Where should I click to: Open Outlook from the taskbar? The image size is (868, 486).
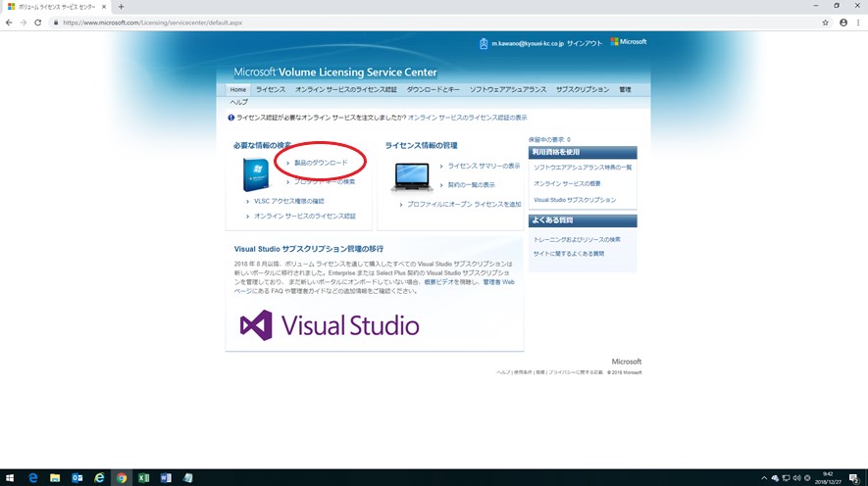tap(77, 478)
